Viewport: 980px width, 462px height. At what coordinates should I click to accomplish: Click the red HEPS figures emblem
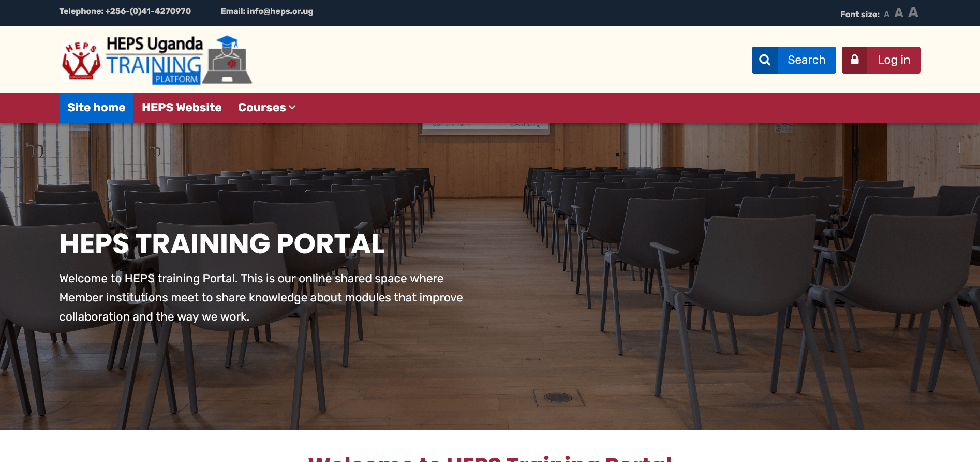point(81,61)
